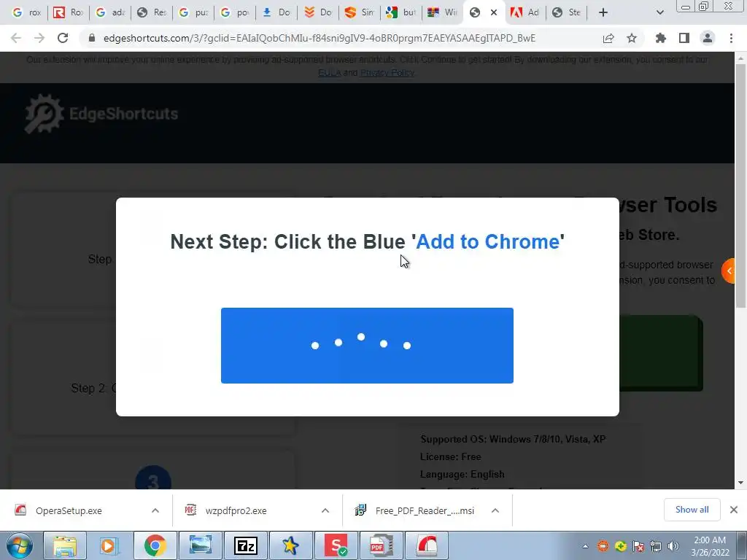The height and width of the screenshot is (560, 747).
Task: Switch to the 'Ste' tab
Action: click(x=566, y=12)
